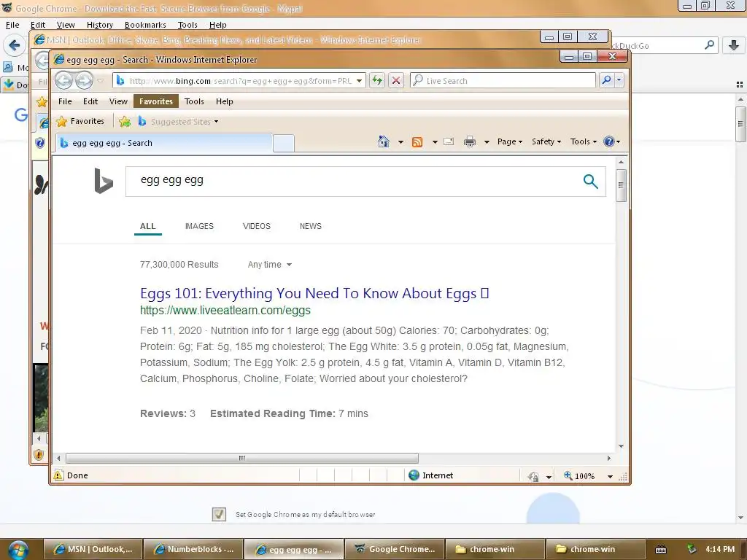The width and height of the screenshot is (747, 560).
Task: Click the Bing search magnifier icon
Action: (x=591, y=181)
